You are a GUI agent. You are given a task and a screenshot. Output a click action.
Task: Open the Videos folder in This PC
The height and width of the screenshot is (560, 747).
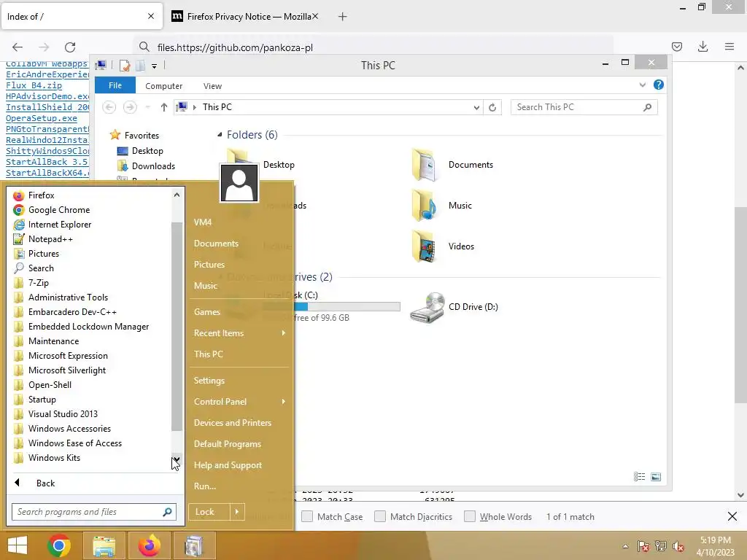click(x=443, y=246)
